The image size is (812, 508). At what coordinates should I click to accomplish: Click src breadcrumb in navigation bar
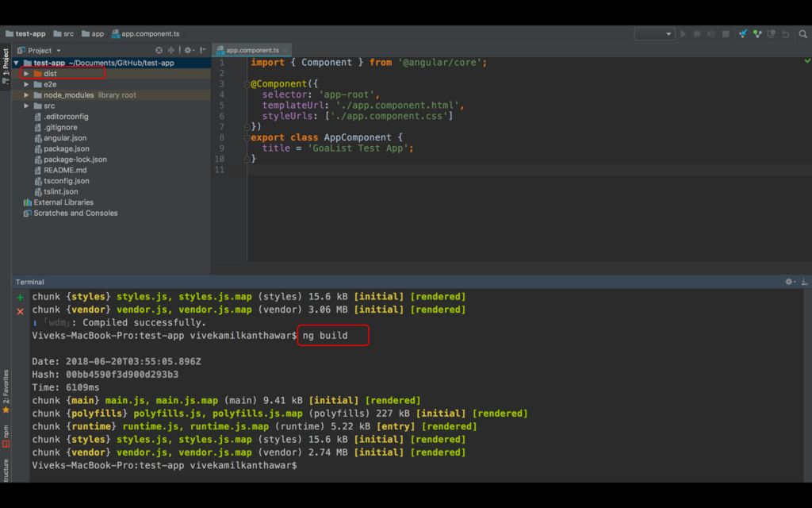[63, 33]
